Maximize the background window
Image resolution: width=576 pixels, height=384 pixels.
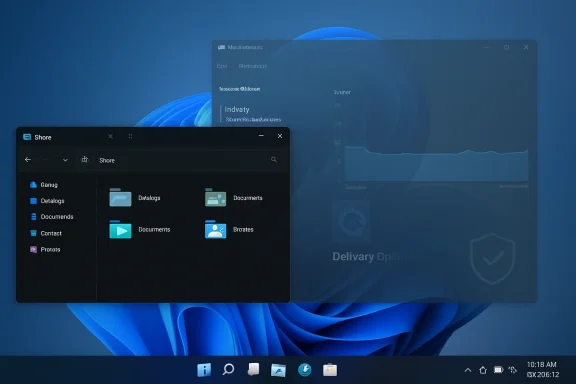point(506,47)
